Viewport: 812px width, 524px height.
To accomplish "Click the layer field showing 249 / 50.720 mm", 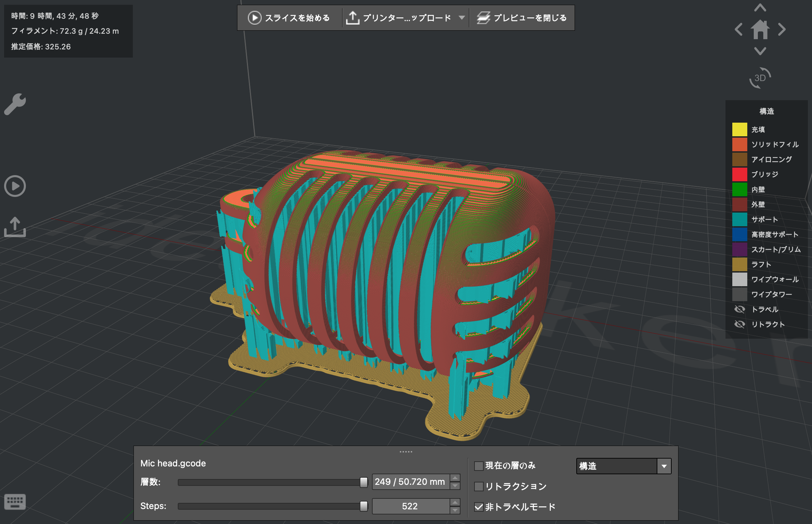I will tap(411, 482).
